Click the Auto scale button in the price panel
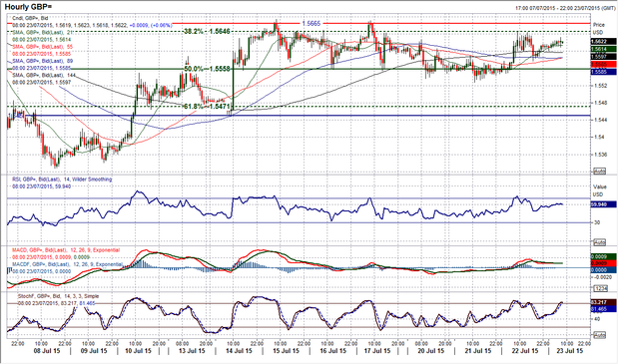The height and width of the screenshot is (364, 618). [599, 172]
